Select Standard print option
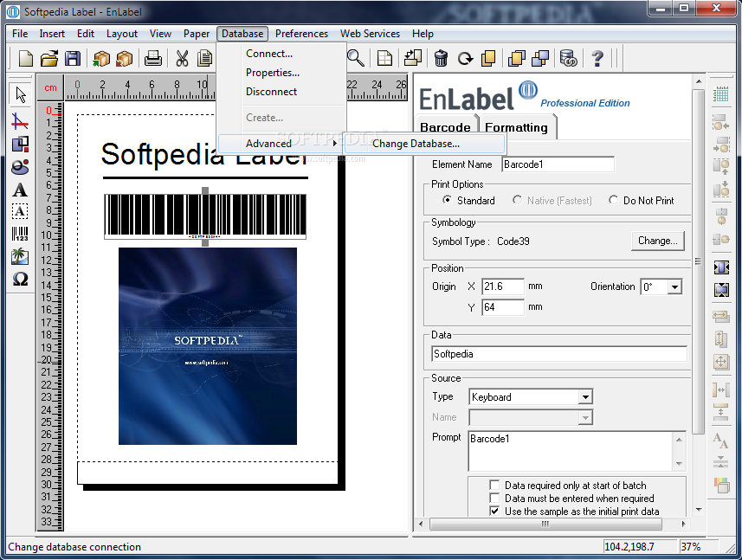The width and height of the screenshot is (742, 560). (446, 200)
